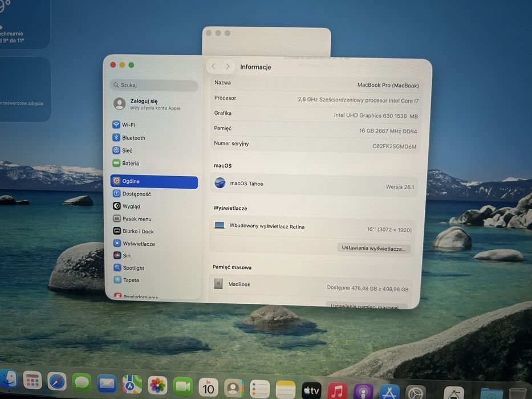Click the Szukaj search field
The width and height of the screenshot is (532, 399).
click(x=154, y=85)
